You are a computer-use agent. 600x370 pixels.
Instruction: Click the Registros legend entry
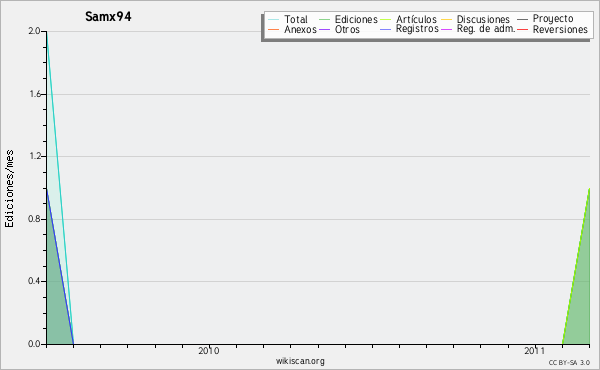[x=417, y=29]
